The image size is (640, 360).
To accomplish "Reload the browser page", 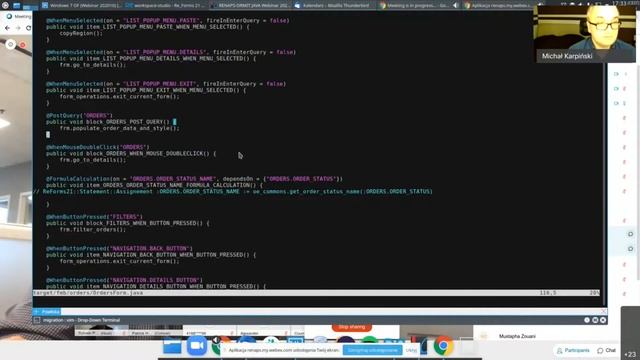I will click(29, 28).
